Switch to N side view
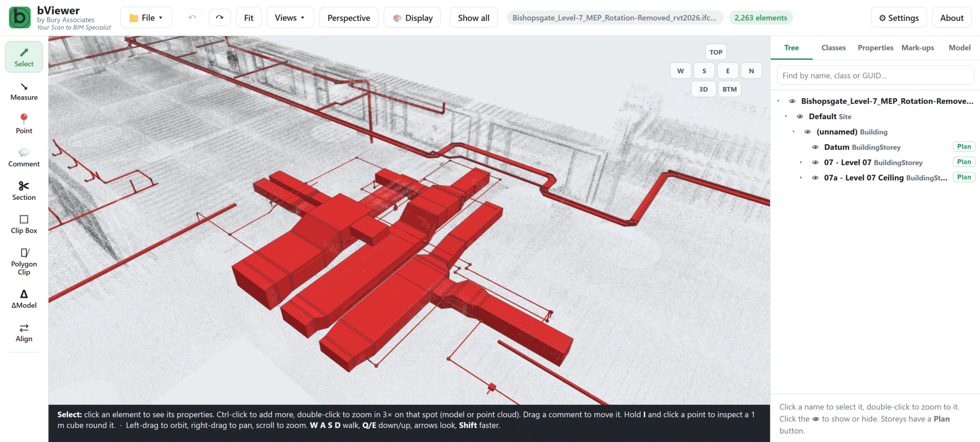The height and width of the screenshot is (442, 980). [x=751, y=71]
